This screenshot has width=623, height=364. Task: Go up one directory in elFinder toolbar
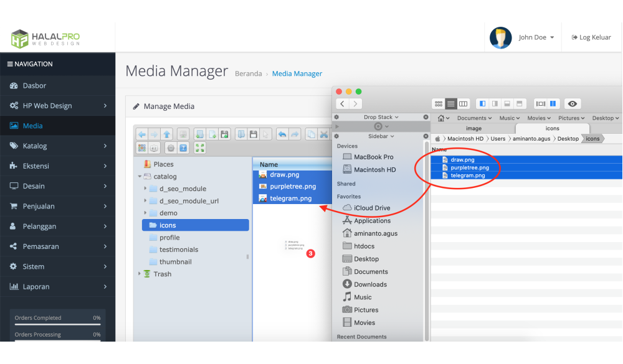(x=166, y=134)
